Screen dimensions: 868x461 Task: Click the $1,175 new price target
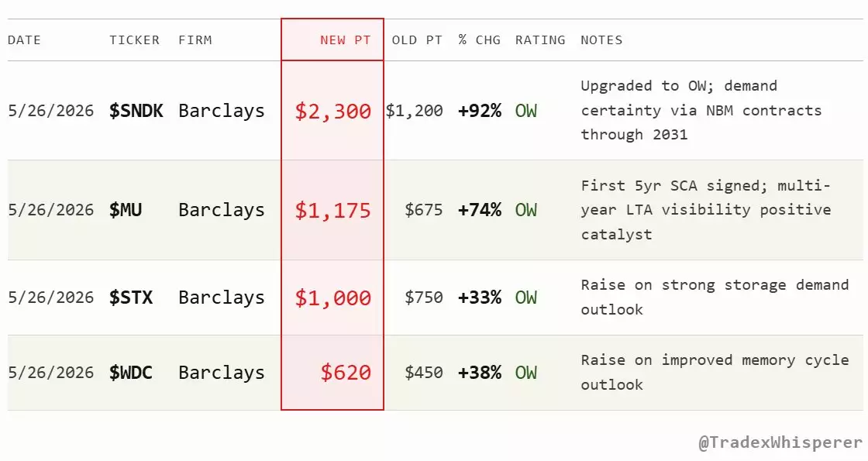[x=332, y=210]
